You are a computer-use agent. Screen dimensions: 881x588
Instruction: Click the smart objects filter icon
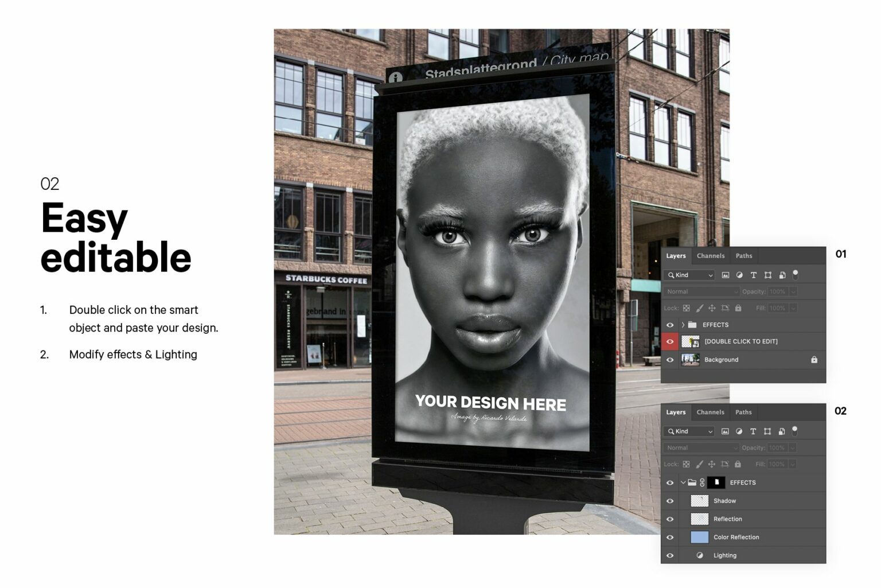pyautogui.click(x=782, y=275)
